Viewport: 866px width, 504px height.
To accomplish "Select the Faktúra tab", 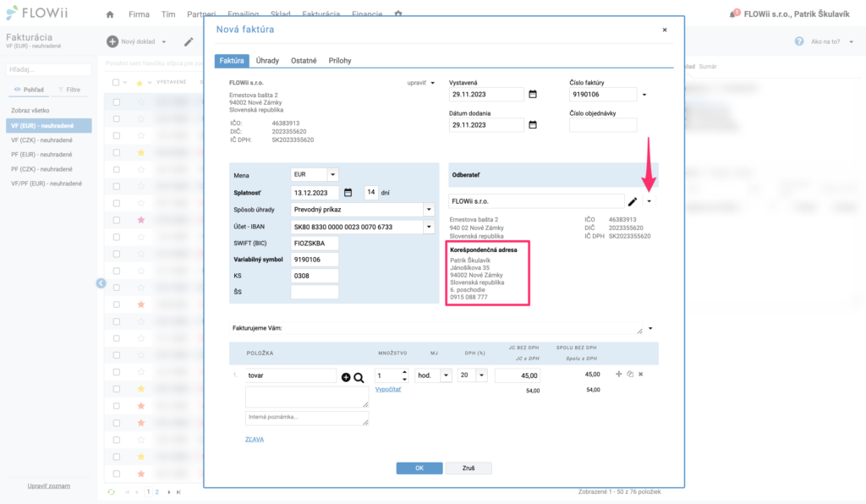I will [232, 61].
